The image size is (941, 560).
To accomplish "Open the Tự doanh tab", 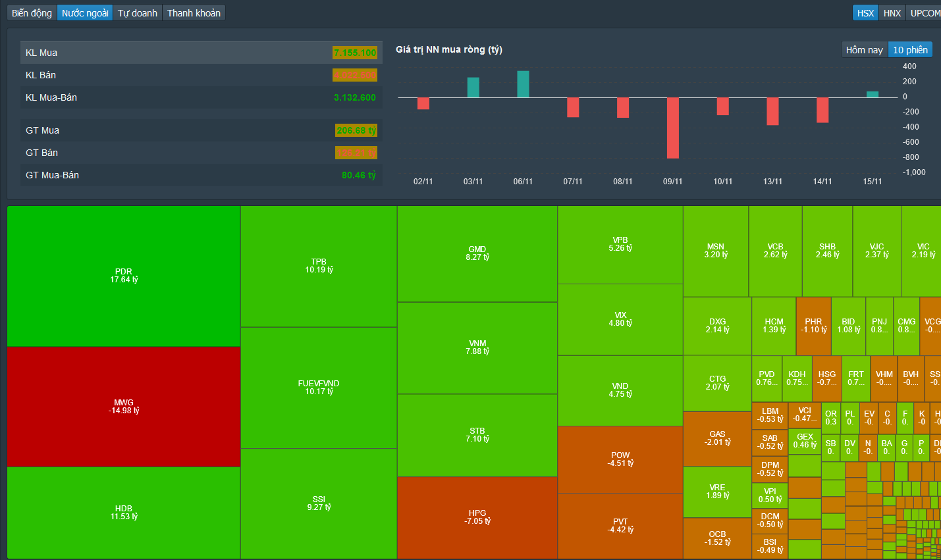I will (138, 13).
